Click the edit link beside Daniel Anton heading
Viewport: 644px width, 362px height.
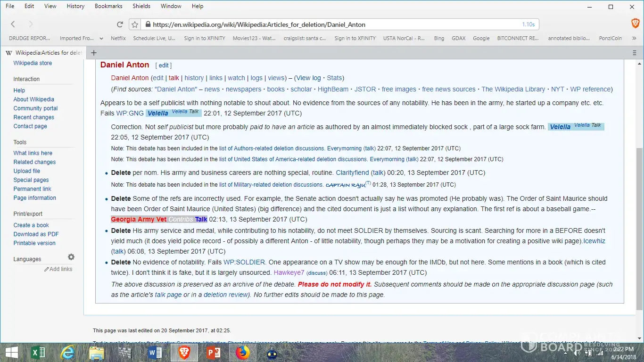pos(164,66)
